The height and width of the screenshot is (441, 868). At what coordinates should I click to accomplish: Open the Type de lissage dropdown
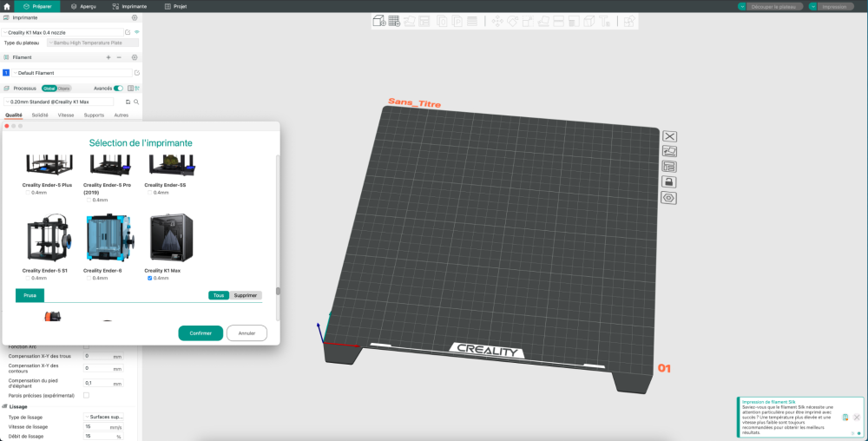tap(103, 417)
